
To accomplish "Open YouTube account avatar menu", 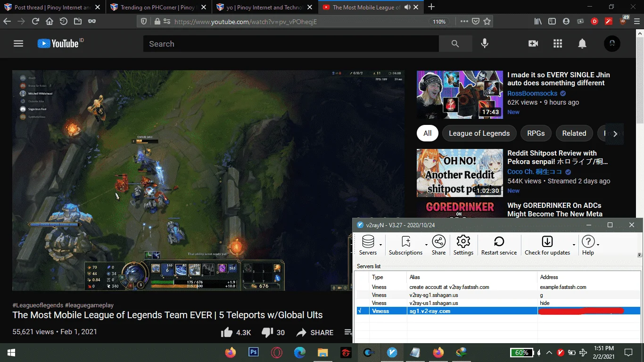I will (612, 43).
